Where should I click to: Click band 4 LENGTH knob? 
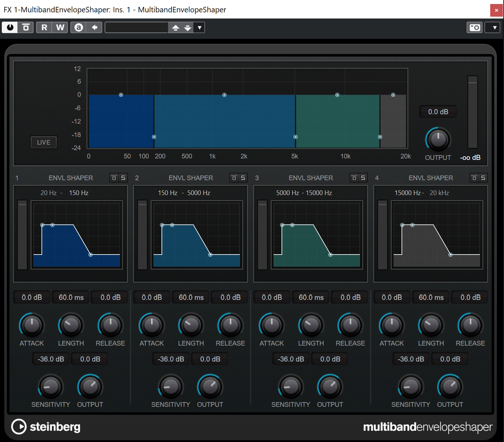(431, 325)
